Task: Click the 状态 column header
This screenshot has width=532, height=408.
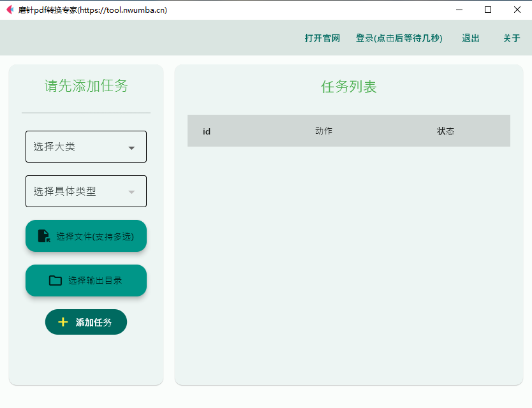Action: pos(445,131)
